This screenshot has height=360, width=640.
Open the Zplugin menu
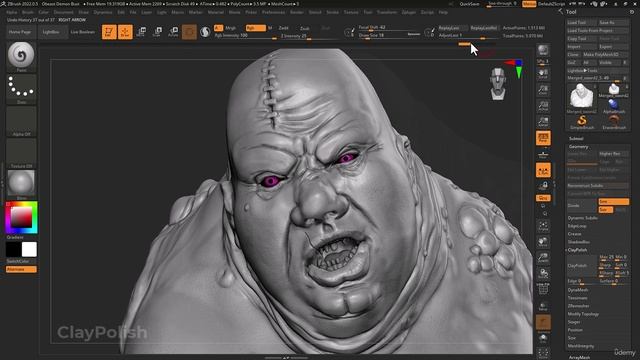coord(409,12)
